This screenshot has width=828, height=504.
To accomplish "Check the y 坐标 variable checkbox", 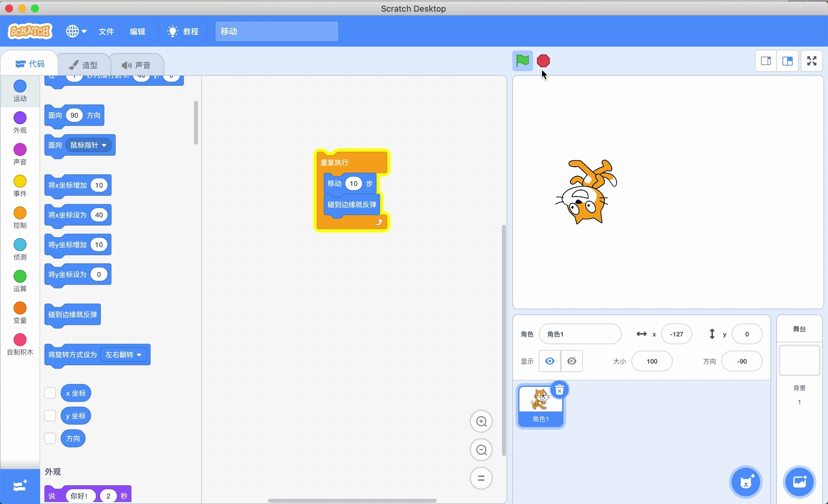I will pos(50,415).
